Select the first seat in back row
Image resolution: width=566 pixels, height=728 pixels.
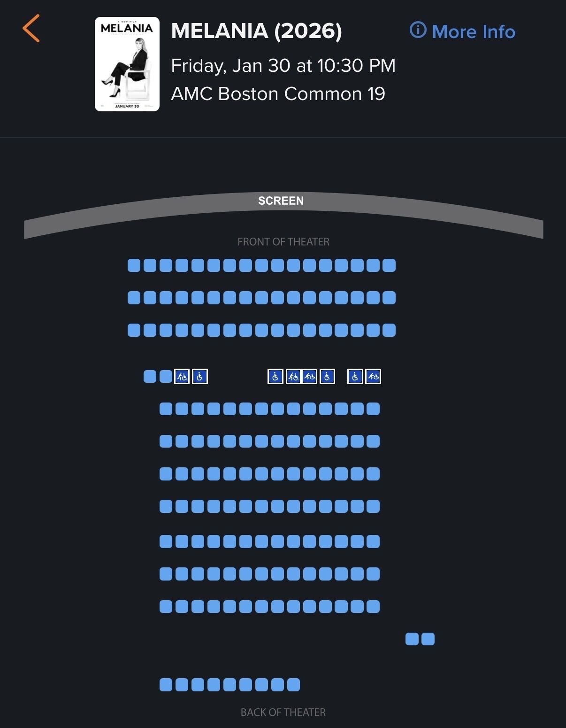click(166, 685)
